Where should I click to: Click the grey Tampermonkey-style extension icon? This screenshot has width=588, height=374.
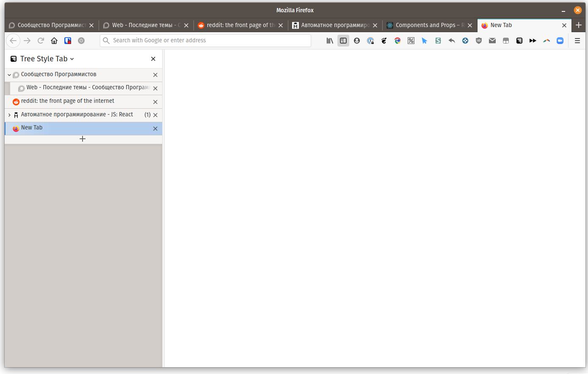[506, 41]
